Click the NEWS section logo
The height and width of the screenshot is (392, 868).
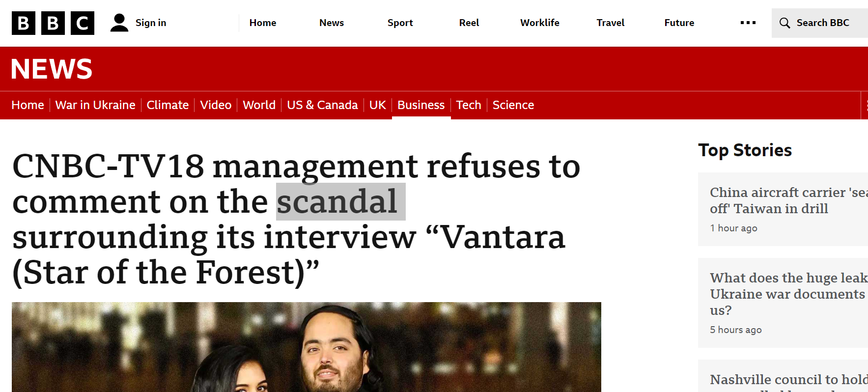point(52,69)
